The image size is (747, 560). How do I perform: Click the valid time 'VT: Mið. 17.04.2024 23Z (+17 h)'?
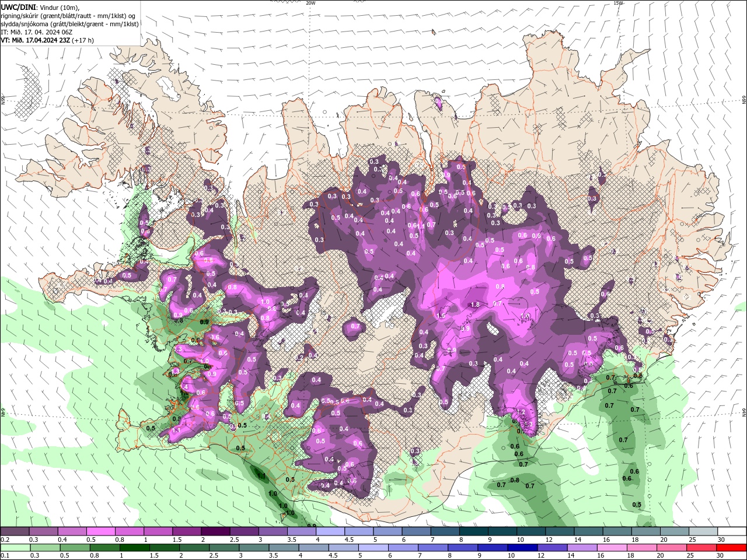(x=47, y=40)
